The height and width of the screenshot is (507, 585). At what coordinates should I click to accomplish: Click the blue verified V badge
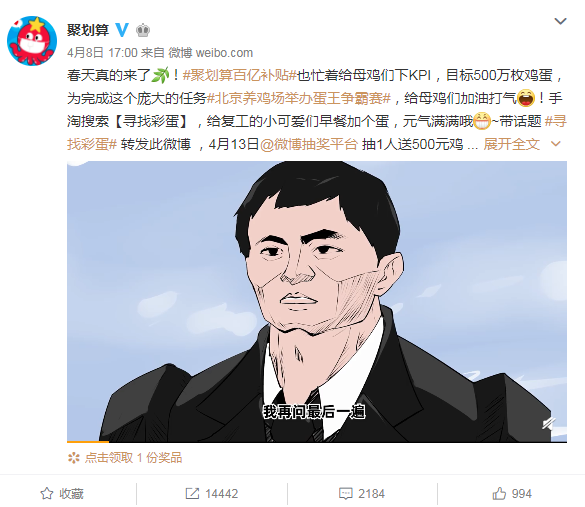point(122,30)
